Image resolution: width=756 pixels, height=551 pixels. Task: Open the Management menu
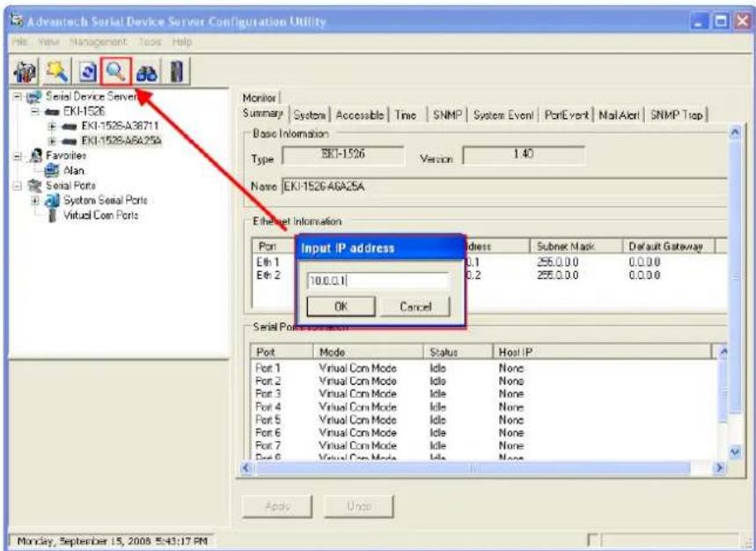(98, 42)
